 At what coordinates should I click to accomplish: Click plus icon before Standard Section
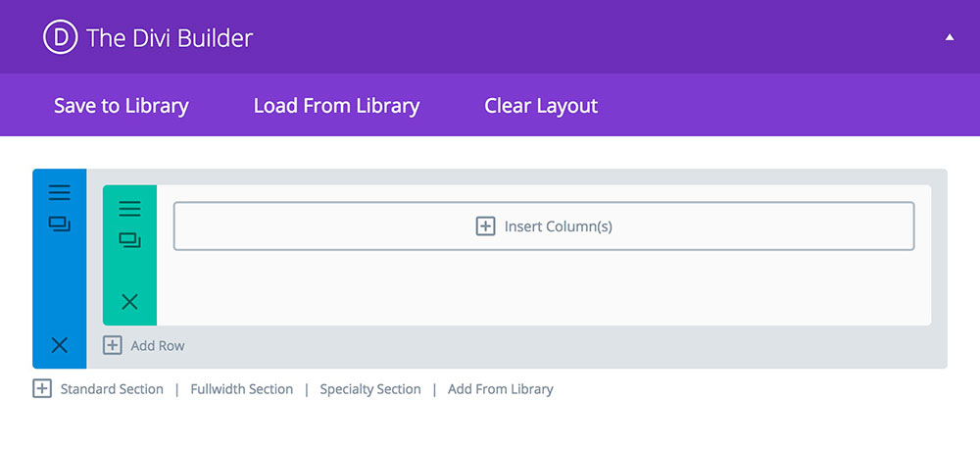(x=42, y=389)
